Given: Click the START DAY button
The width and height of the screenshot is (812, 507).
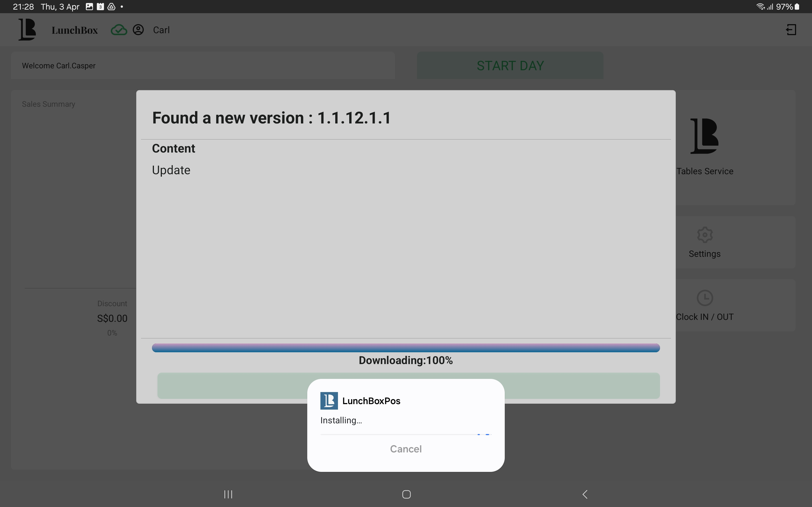Looking at the screenshot, I should tap(510, 65).
